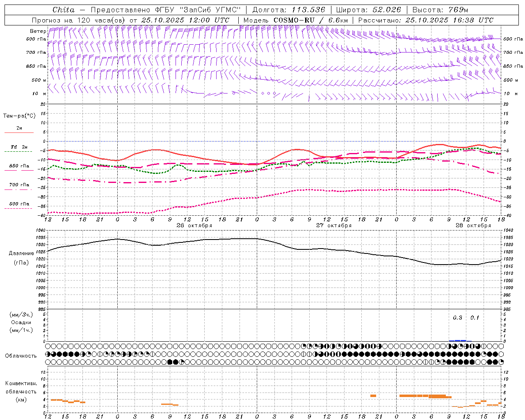525x420 pixels.
Task: Click the "Модель COSMO-RU / 6.6км" model label
Action: point(295,20)
